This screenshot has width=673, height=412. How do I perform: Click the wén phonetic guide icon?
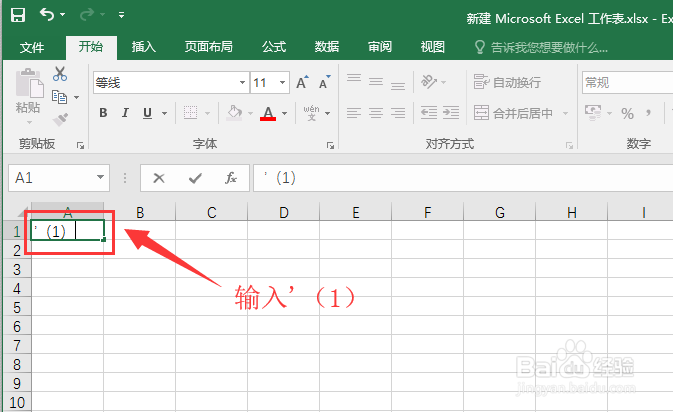click(312, 113)
